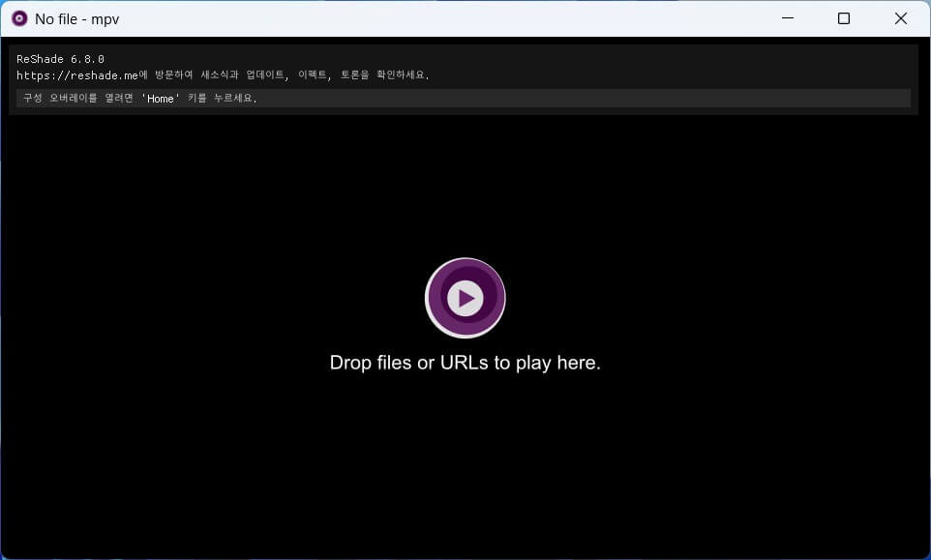The height and width of the screenshot is (560, 931).
Task: Close the mpv window
Action: [901, 18]
